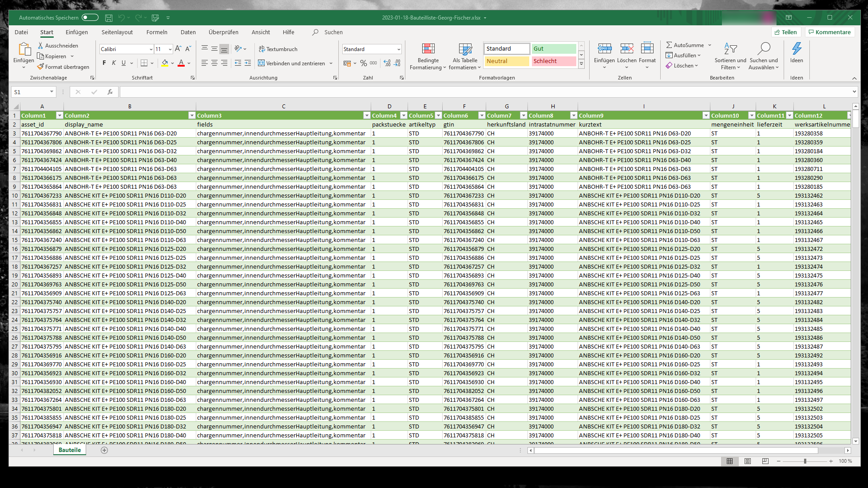This screenshot has height=488, width=868.
Task: Enable Textumbruch text wrapping
Action: tap(277, 49)
